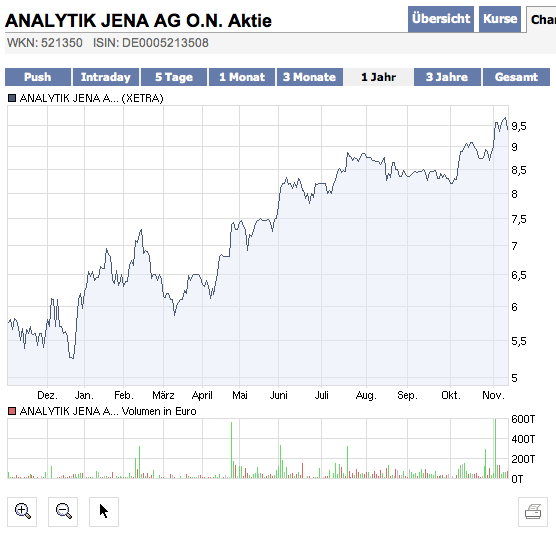Viewport: 556px width, 536px height.
Task: Click the Juli month axis label
Action: pos(322,395)
